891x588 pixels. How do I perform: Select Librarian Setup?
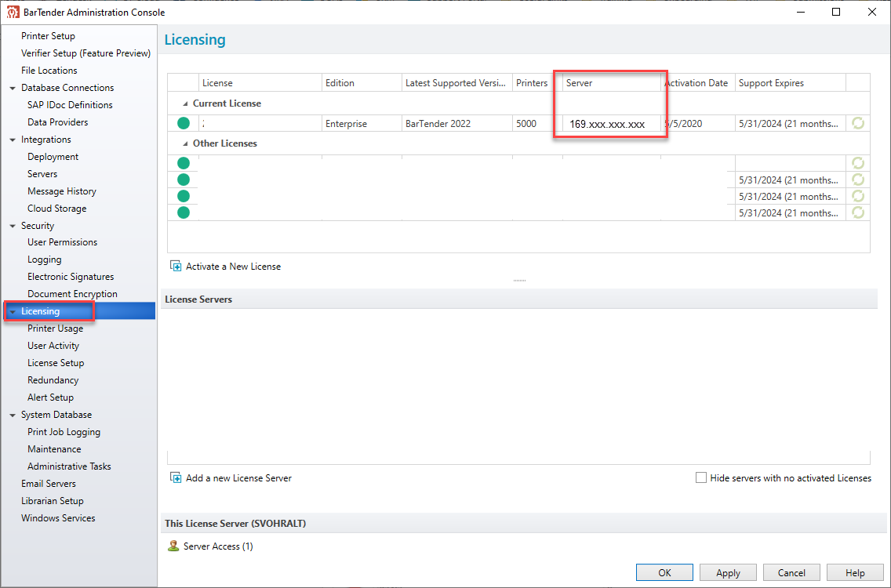53,501
